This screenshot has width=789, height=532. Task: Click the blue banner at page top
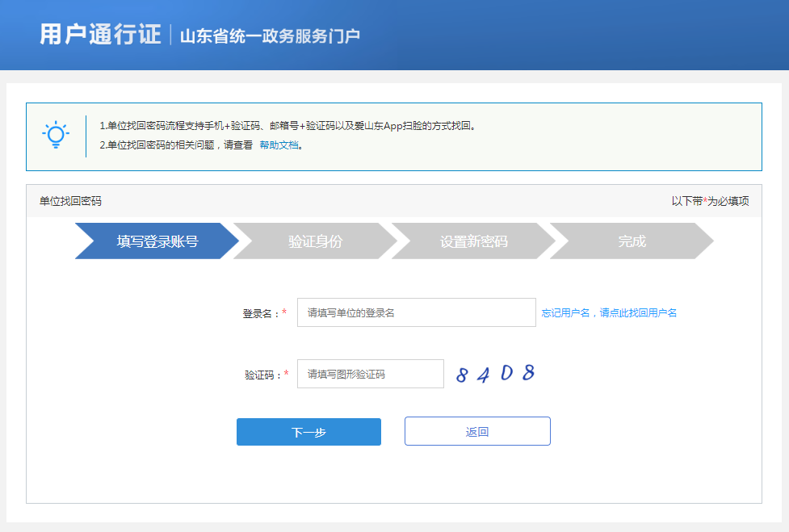[565, 35]
